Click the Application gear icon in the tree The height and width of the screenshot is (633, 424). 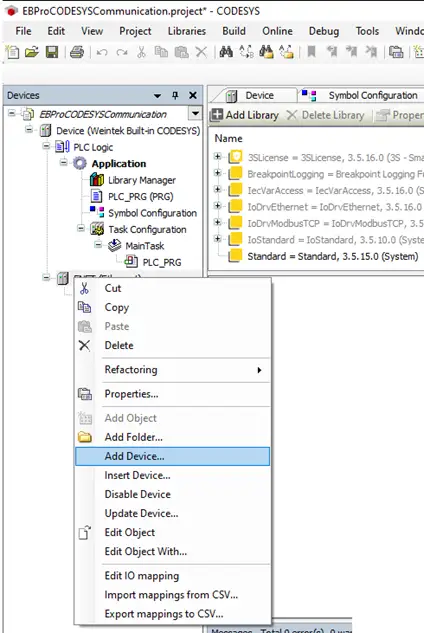click(x=80, y=163)
